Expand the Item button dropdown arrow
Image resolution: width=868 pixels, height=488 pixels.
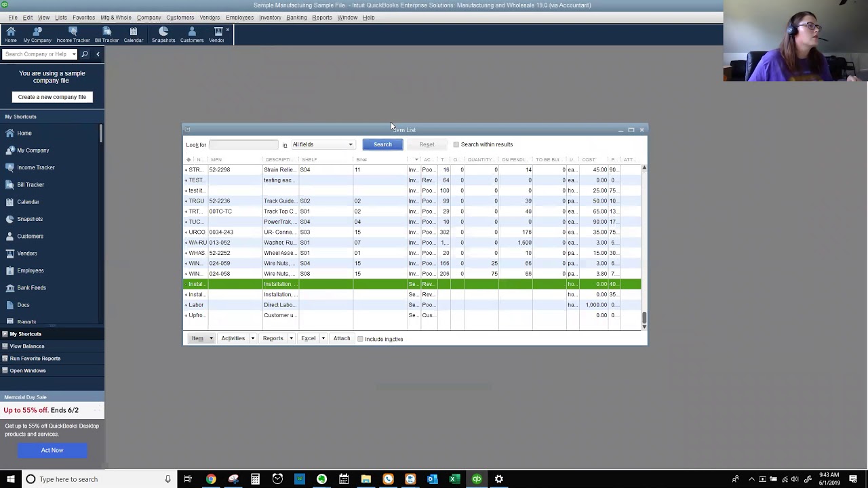pyautogui.click(x=211, y=338)
